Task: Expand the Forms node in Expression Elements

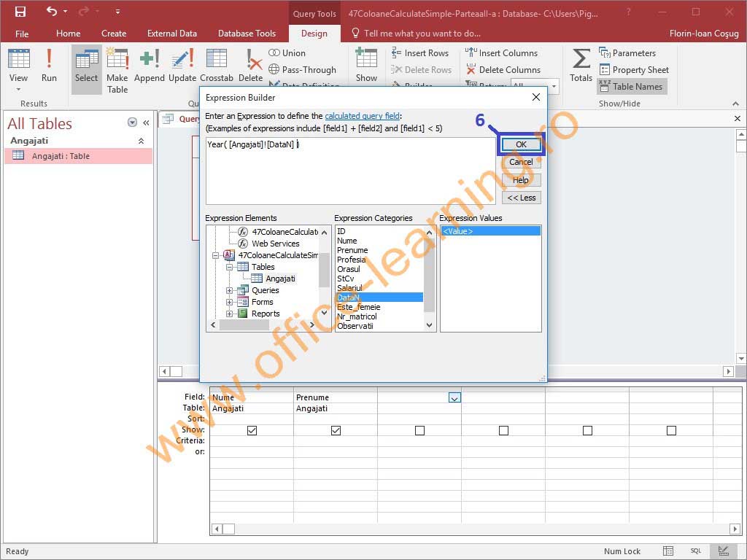Action: point(229,302)
